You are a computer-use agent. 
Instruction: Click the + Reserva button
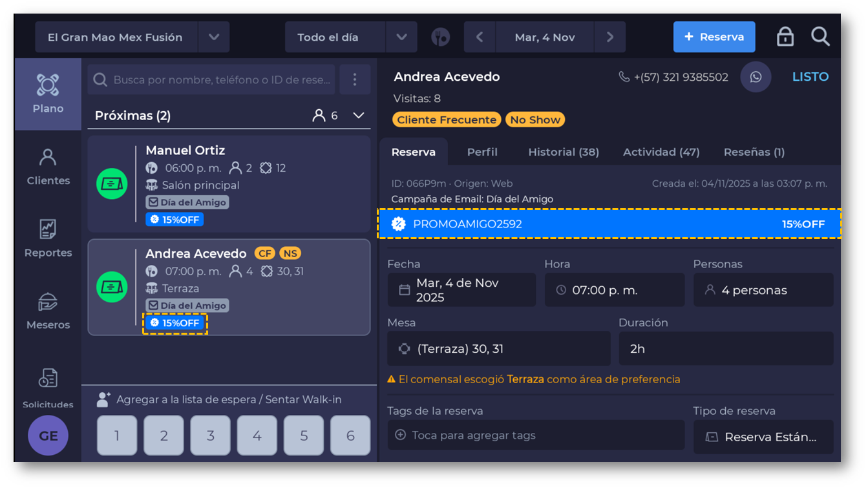click(714, 37)
